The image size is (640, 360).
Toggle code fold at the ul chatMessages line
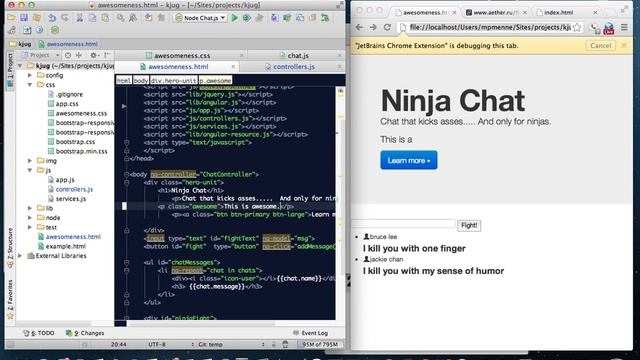[x=127, y=262]
